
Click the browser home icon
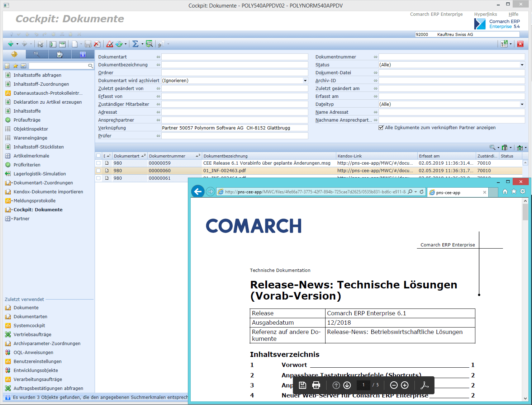[505, 192]
